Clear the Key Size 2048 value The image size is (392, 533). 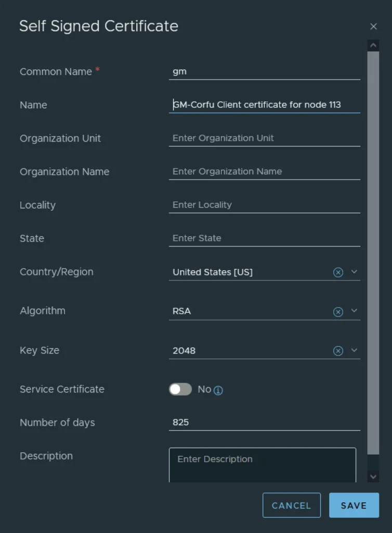338,351
